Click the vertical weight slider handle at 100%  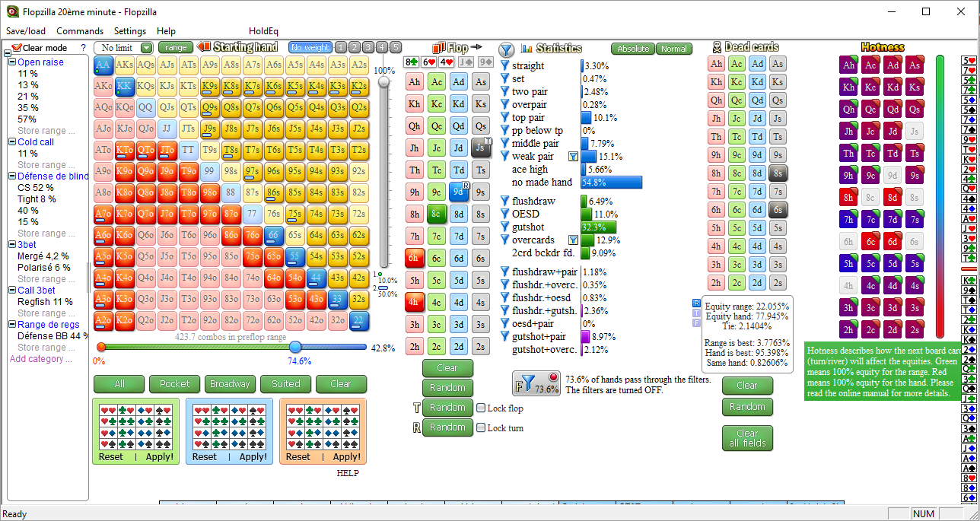click(x=383, y=81)
